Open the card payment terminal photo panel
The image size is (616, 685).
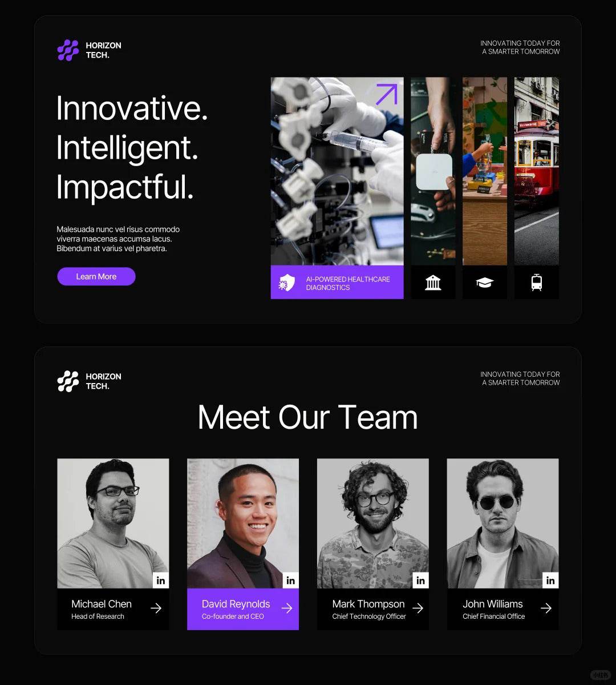433,171
